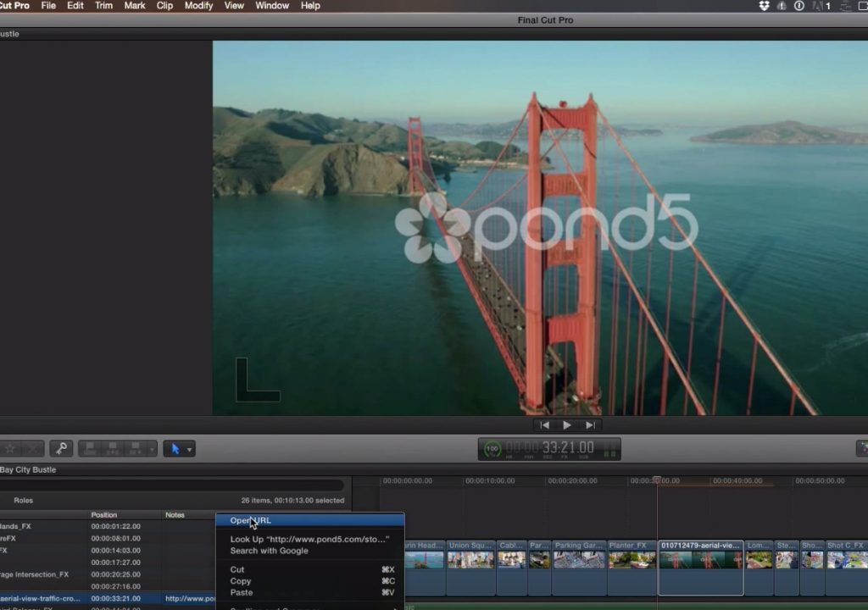Viewport: 868px width, 610px height.
Task: Select the Shot C_FX clip in timeline
Action: tap(847, 568)
